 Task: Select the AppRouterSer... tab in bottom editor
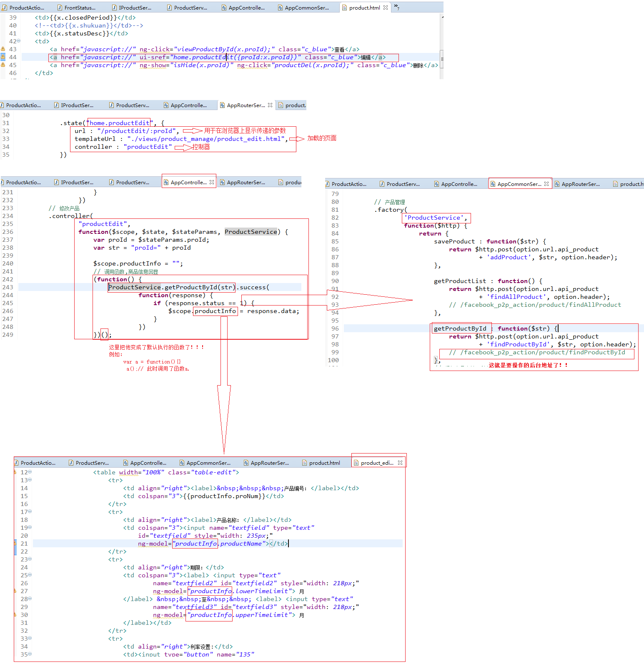tap(269, 463)
